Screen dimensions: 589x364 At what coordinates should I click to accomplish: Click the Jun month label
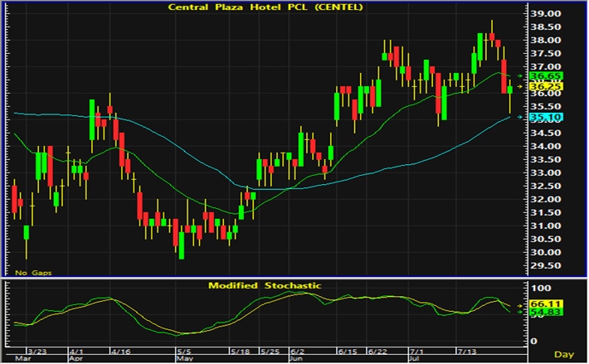[296, 358]
